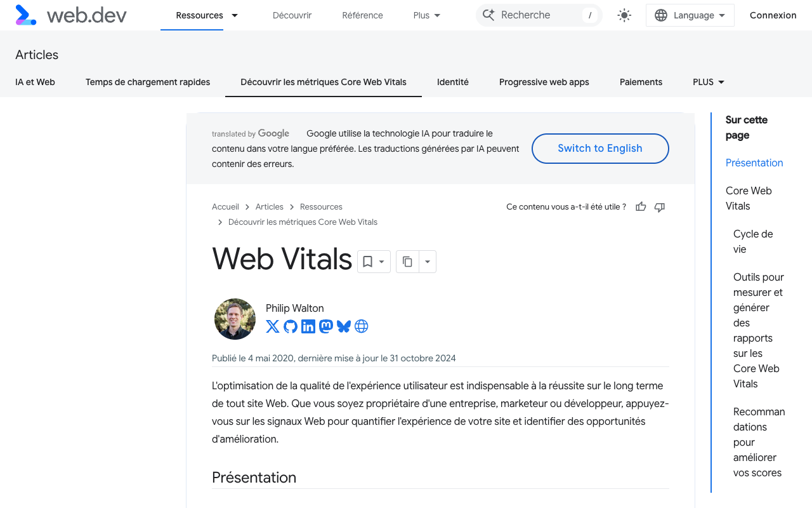Open the bookmark dropdown arrow
Image resolution: width=812 pixels, height=508 pixels.
point(382,262)
